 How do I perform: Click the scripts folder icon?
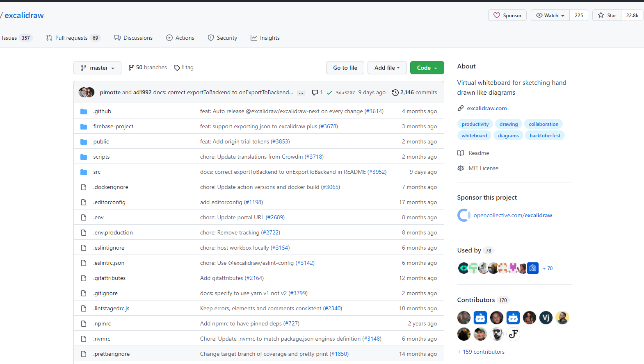tap(84, 157)
